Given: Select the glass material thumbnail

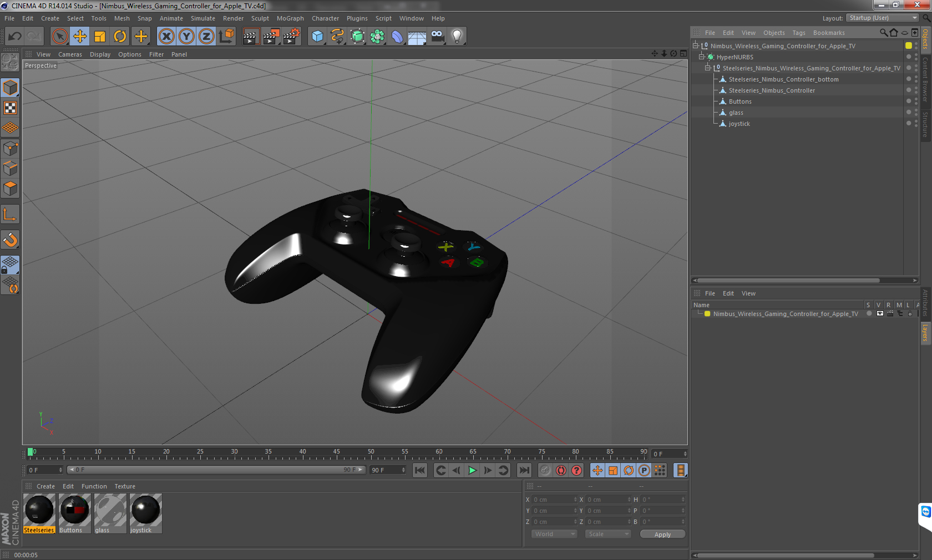Looking at the screenshot, I should point(110,510).
